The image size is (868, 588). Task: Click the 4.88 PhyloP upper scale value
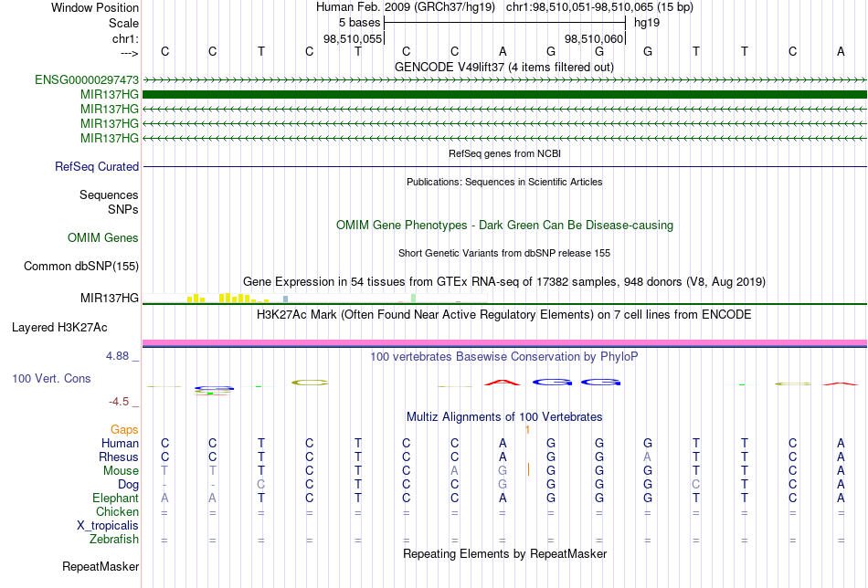[x=117, y=356]
